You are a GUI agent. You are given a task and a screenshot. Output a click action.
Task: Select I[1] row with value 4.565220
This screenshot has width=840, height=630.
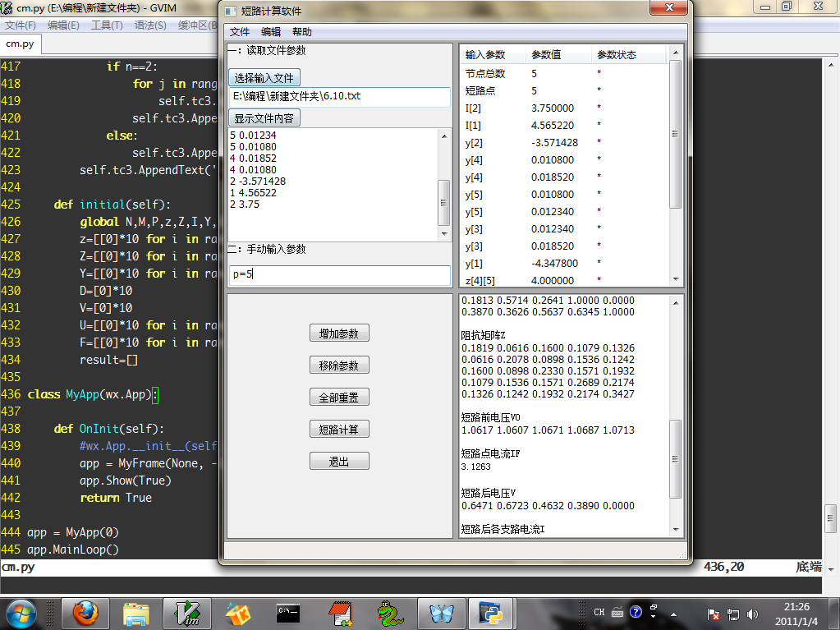564,125
